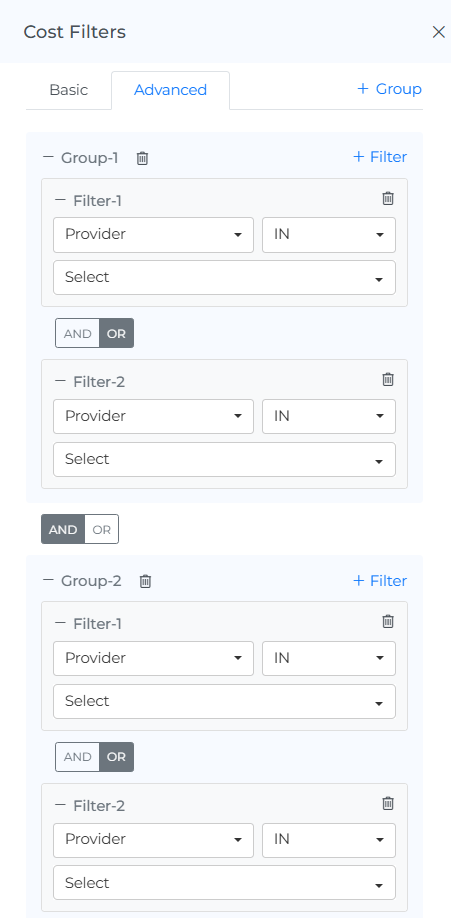Switch to the Basic tab
Screen dimensions: 451x918
tap(69, 90)
